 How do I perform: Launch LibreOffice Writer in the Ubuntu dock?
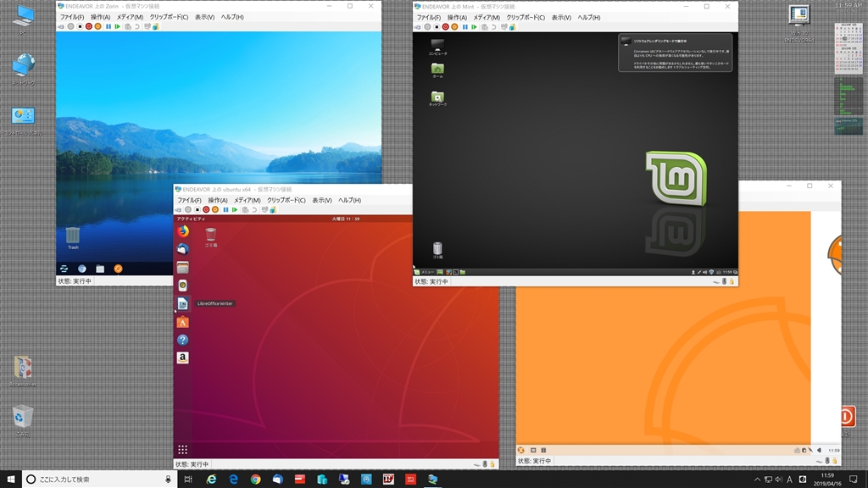[x=182, y=303]
